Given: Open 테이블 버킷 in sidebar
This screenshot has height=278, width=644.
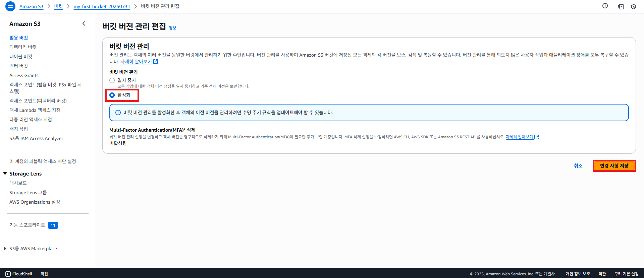Looking at the screenshot, I should [x=21, y=56].
